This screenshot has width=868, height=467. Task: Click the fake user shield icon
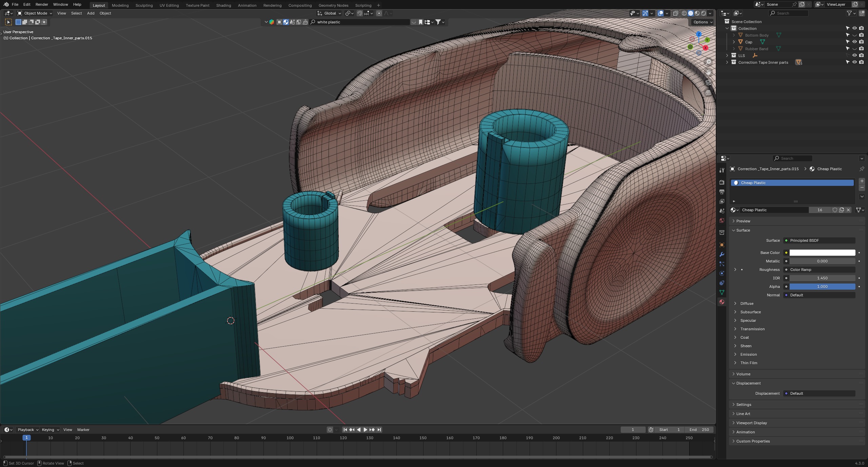(835, 210)
